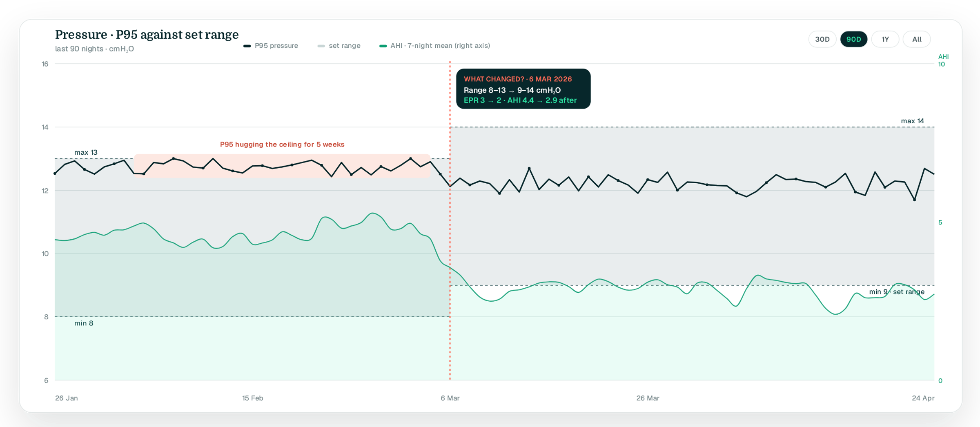Select the 90D time range
This screenshot has width=980, height=427.
pos(853,39)
